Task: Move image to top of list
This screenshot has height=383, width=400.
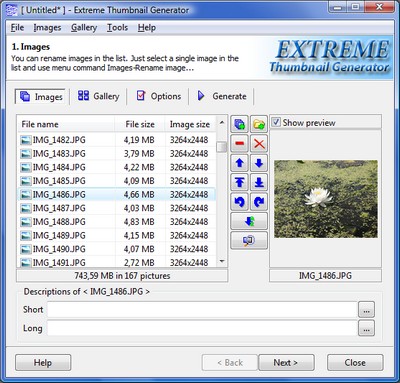Action: point(239,182)
